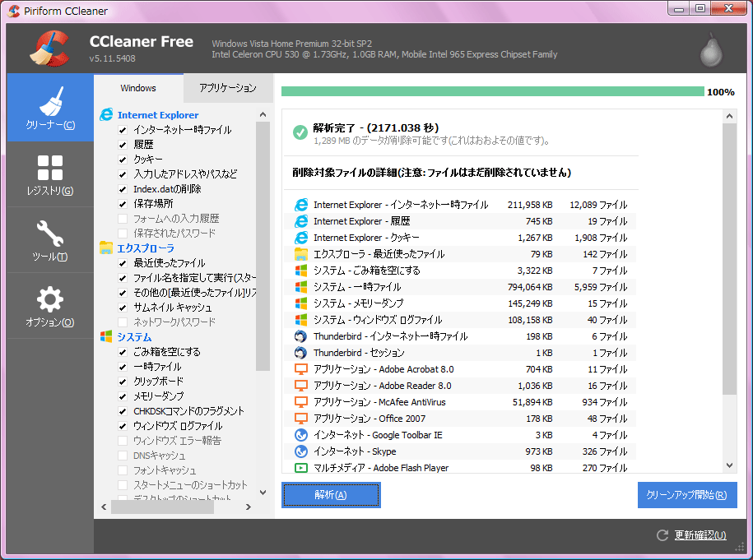The height and width of the screenshot is (560, 753).
Task: Click the options list vertical scrollbar thumb
Action: [263, 246]
